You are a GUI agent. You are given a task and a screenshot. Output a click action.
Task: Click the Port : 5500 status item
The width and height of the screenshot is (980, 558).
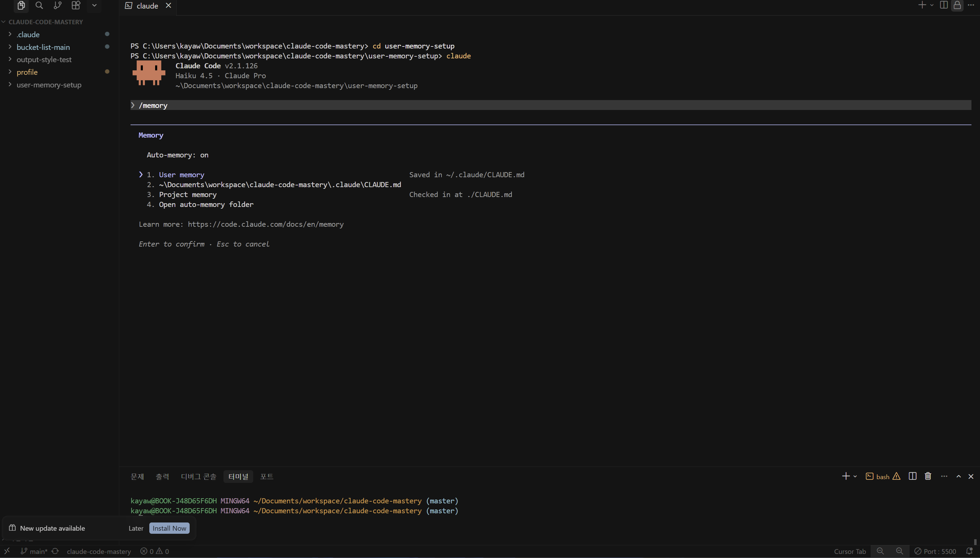click(x=935, y=552)
